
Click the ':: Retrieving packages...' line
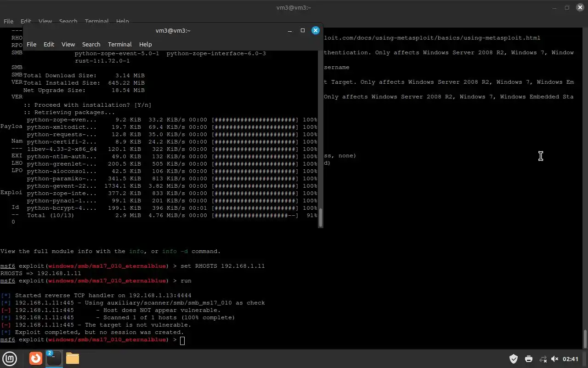[x=69, y=112]
